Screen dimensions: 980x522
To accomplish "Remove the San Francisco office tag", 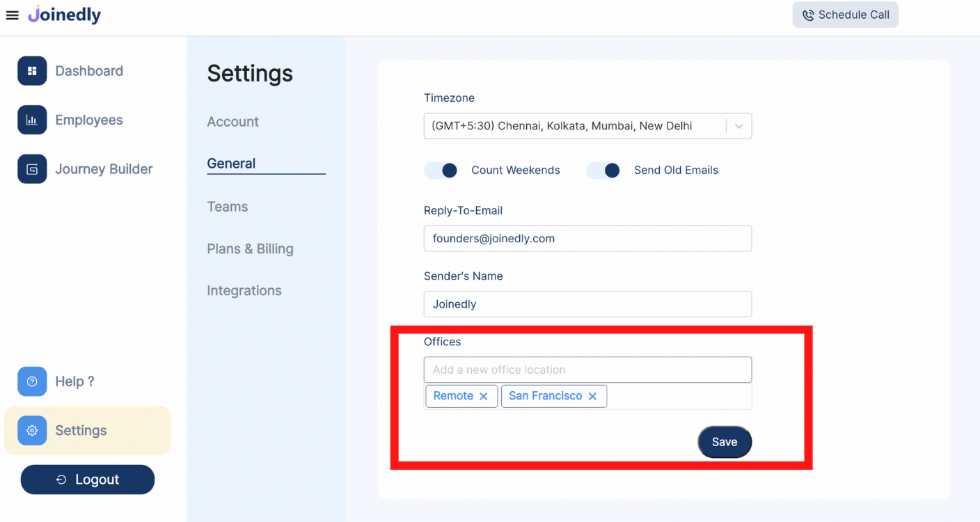I will (x=592, y=396).
